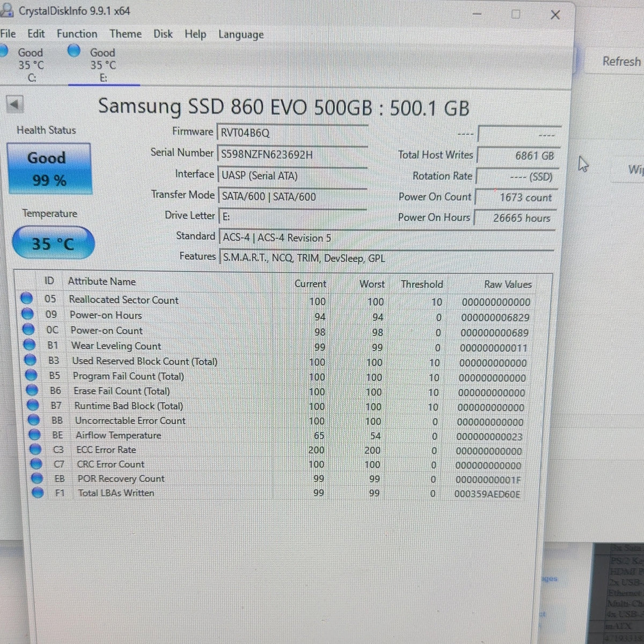Click the status icon for Runtime Bad Block

click(33, 405)
